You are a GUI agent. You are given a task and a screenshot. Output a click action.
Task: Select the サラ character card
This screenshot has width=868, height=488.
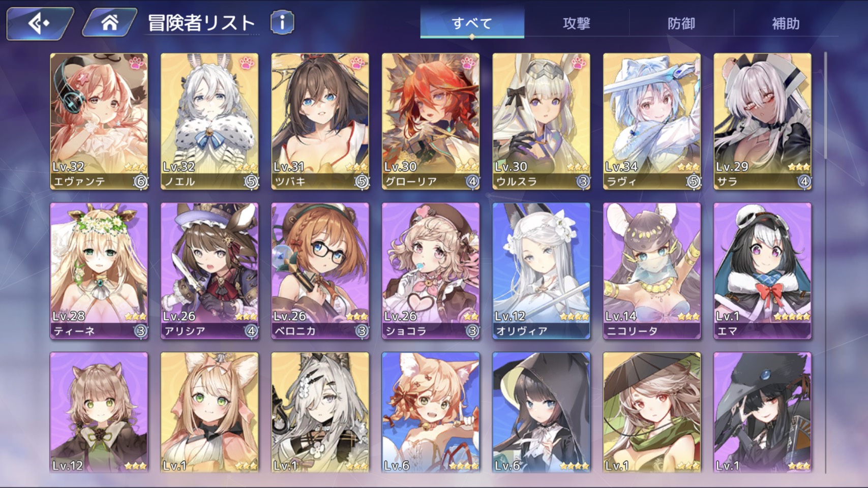[762, 121]
